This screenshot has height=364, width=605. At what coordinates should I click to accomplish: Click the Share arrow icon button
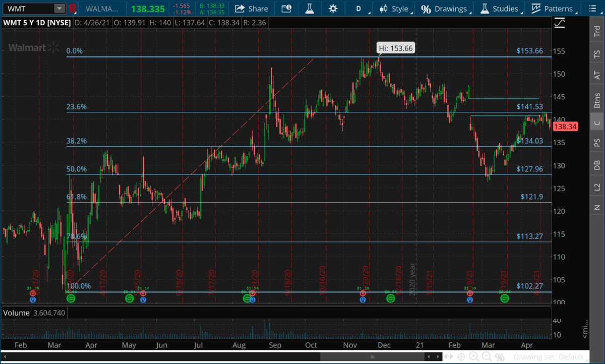[x=252, y=9]
